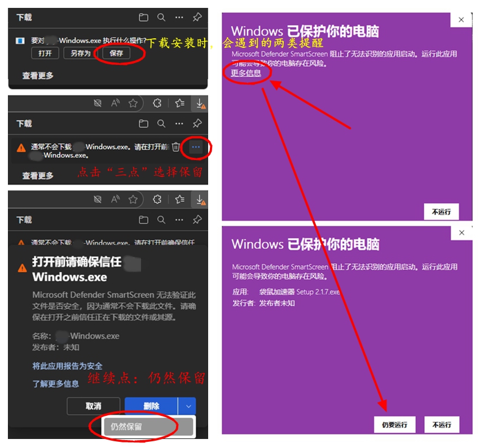This screenshot has width=484, height=448.
Task: Click the app name 袋鼠加速器 Setup 2.1.7.exe
Action: pyautogui.click(x=299, y=292)
